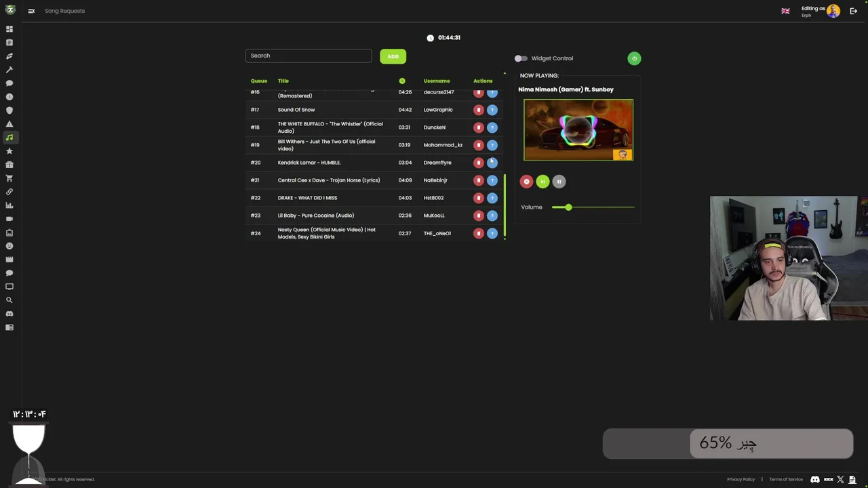Viewport: 868px width, 488px height.
Task: Move Lil Baby - Pure Cocaine up
Action: [492, 216]
